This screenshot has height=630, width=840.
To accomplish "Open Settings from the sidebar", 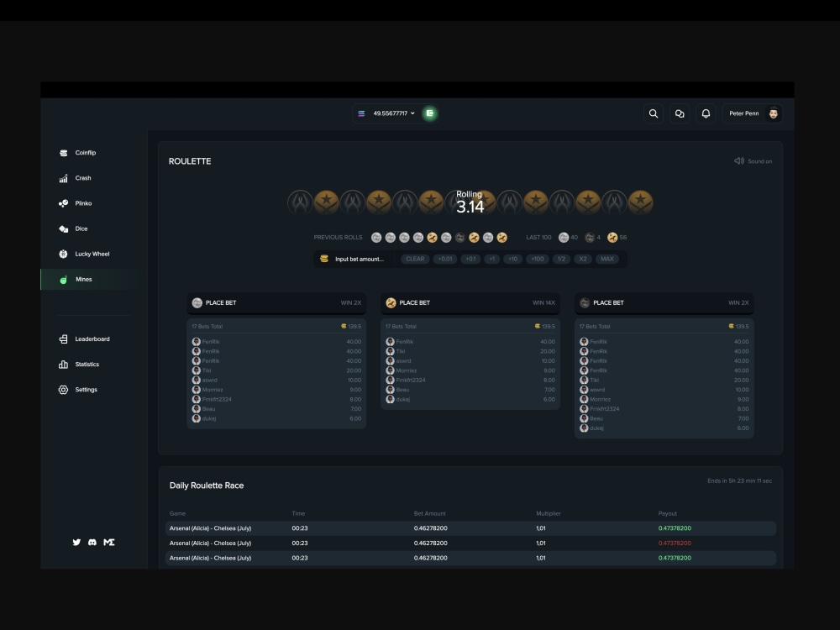I will [86, 390].
